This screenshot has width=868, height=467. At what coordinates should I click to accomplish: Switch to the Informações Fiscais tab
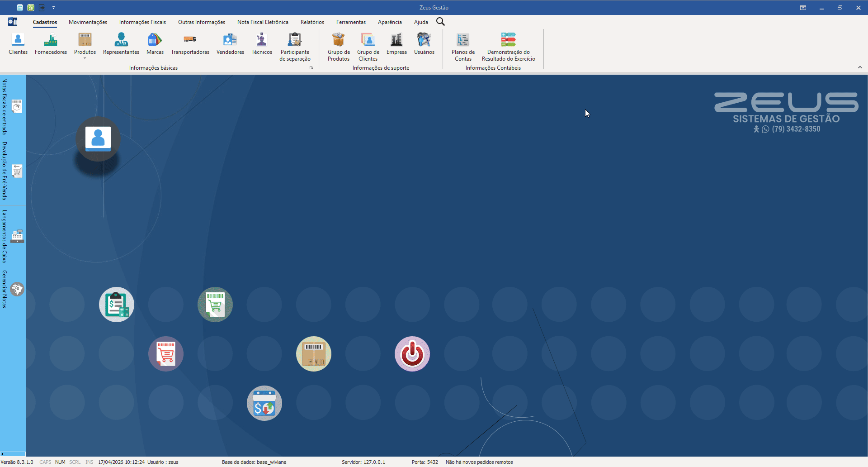(142, 22)
